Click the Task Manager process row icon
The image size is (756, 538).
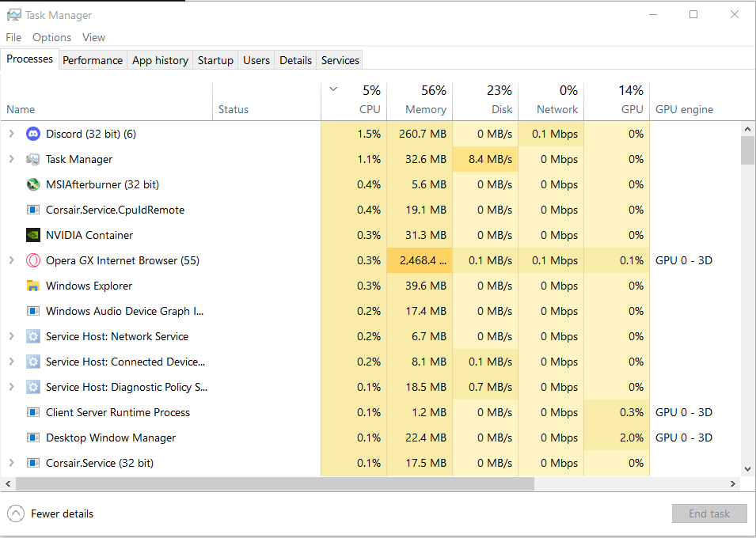[32, 160]
